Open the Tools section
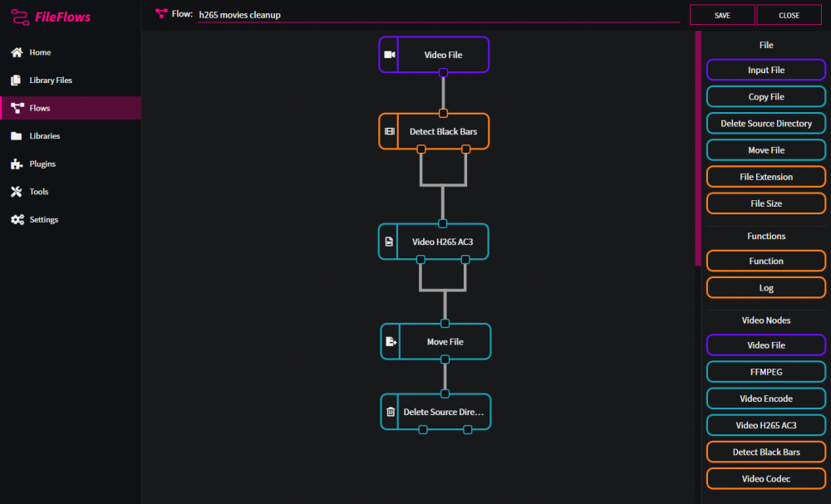 (x=71, y=192)
